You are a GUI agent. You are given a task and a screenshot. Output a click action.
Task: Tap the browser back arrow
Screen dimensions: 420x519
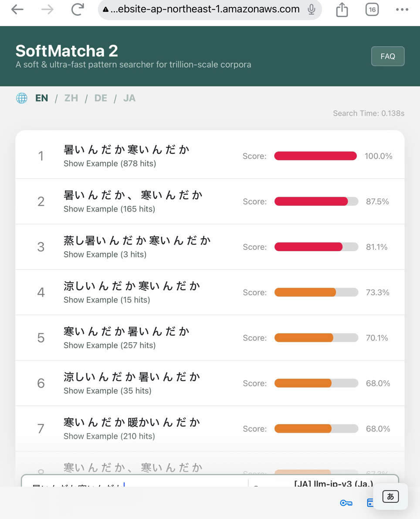pyautogui.click(x=17, y=9)
